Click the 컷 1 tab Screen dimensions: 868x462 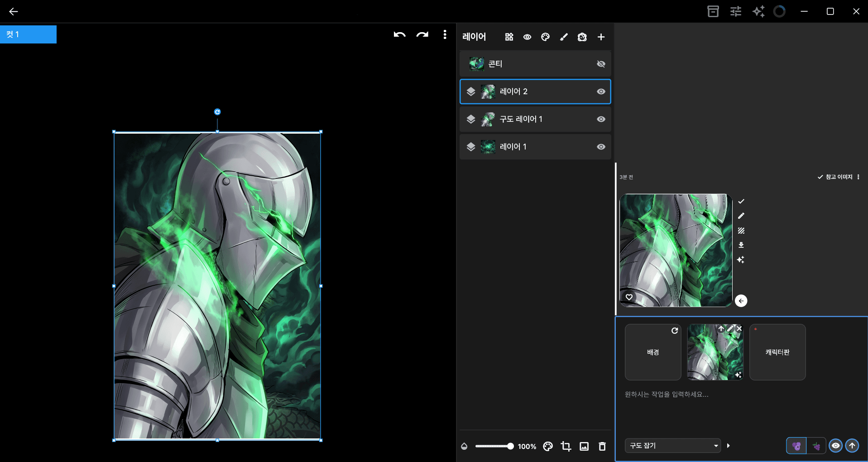(x=28, y=34)
